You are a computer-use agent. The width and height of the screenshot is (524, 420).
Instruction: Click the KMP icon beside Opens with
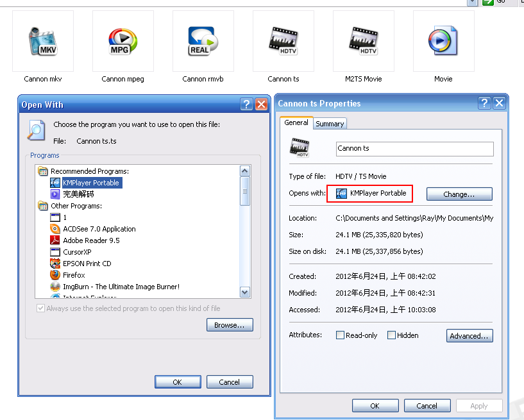point(341,194)
